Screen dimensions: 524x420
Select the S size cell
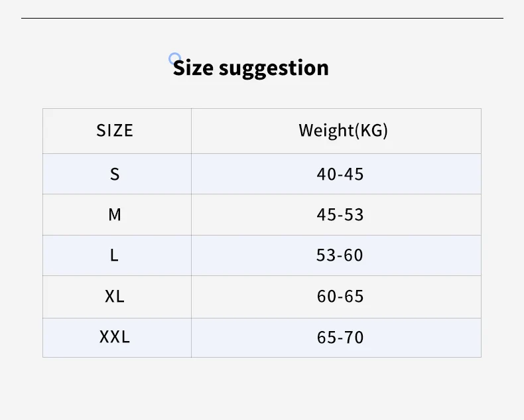115,174
